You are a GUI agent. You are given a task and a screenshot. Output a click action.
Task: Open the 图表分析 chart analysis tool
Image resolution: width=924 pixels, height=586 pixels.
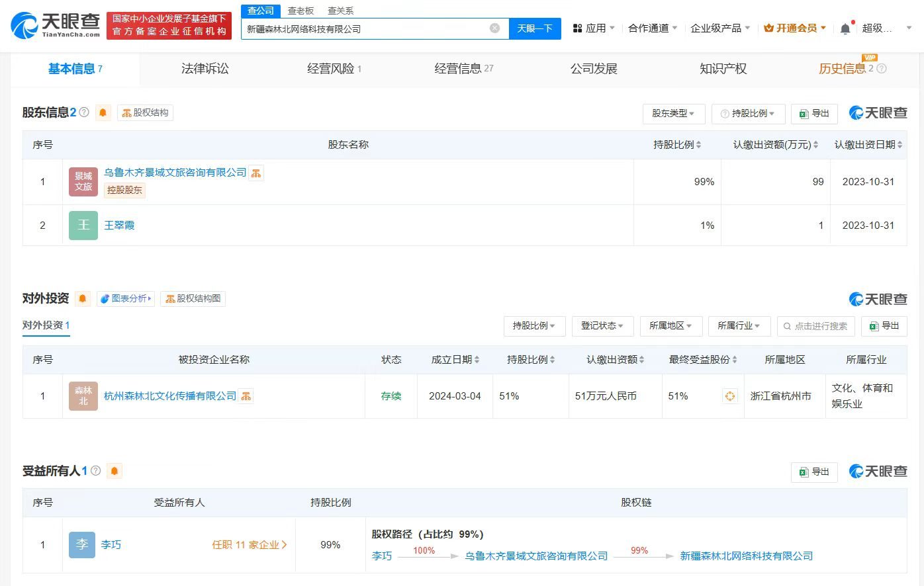[x=125, y=298]
